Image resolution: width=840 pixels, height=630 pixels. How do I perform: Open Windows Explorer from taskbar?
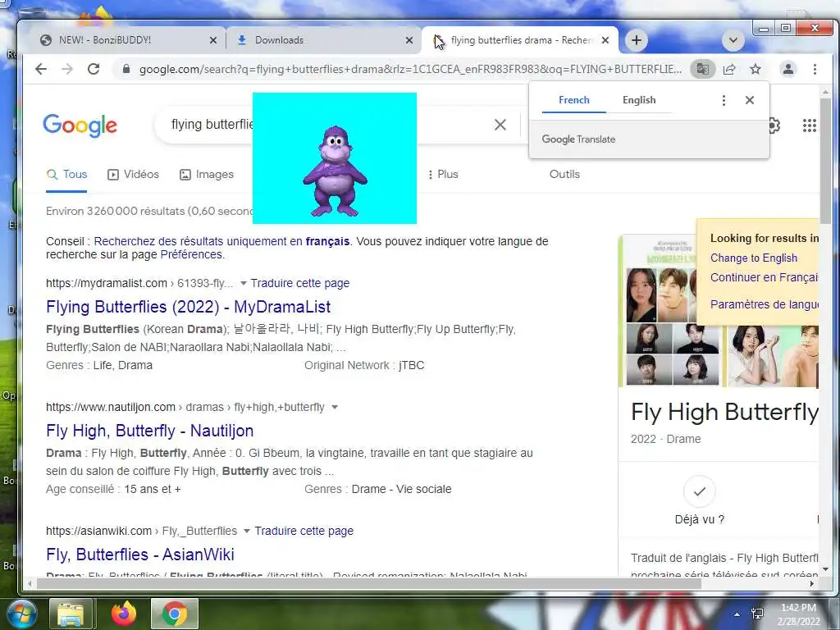coord(71,614)
